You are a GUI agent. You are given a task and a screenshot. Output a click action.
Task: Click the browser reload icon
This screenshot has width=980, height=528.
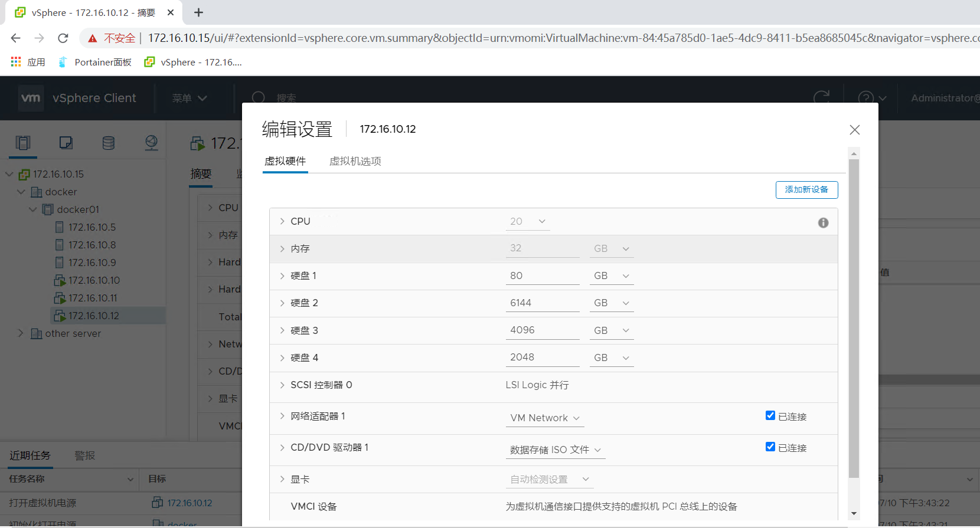(x=63, y=38)
